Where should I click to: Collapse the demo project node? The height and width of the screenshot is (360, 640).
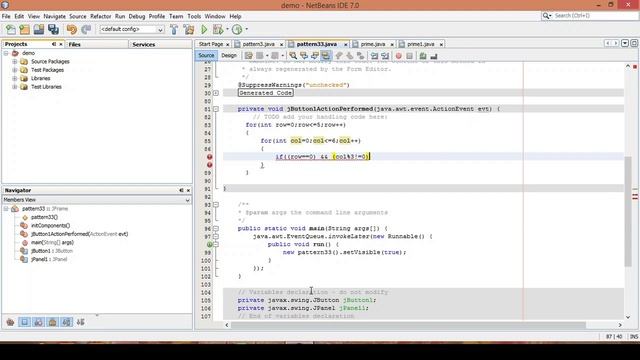pos(6,53)
